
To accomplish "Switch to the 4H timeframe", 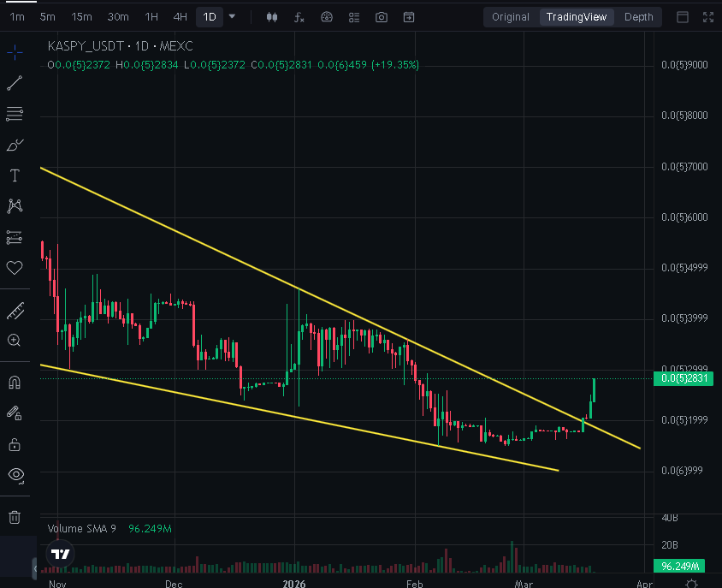I will (180, 17).
